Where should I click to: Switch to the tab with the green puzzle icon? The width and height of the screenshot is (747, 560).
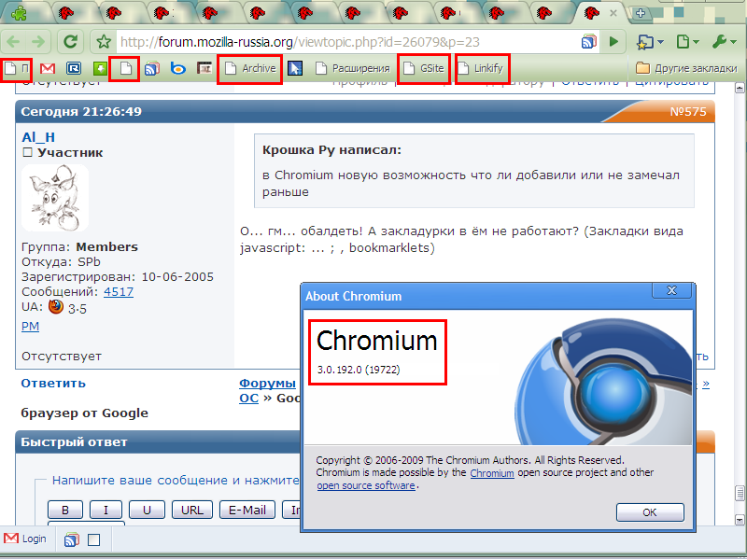pos(19,13)
